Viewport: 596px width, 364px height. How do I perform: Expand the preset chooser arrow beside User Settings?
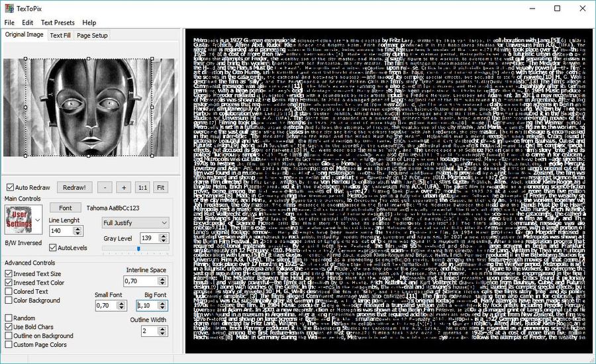coord(38,220)
